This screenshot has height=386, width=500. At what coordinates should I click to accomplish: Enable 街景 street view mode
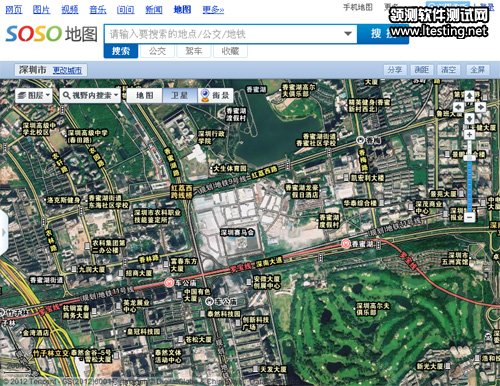[x=215, y=95]
